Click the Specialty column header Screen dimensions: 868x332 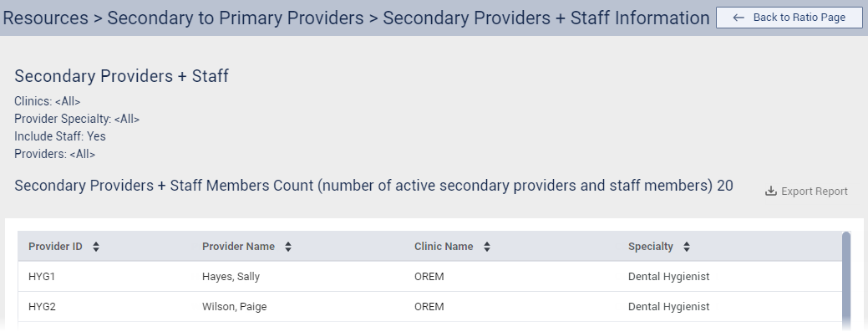[651, 247]
